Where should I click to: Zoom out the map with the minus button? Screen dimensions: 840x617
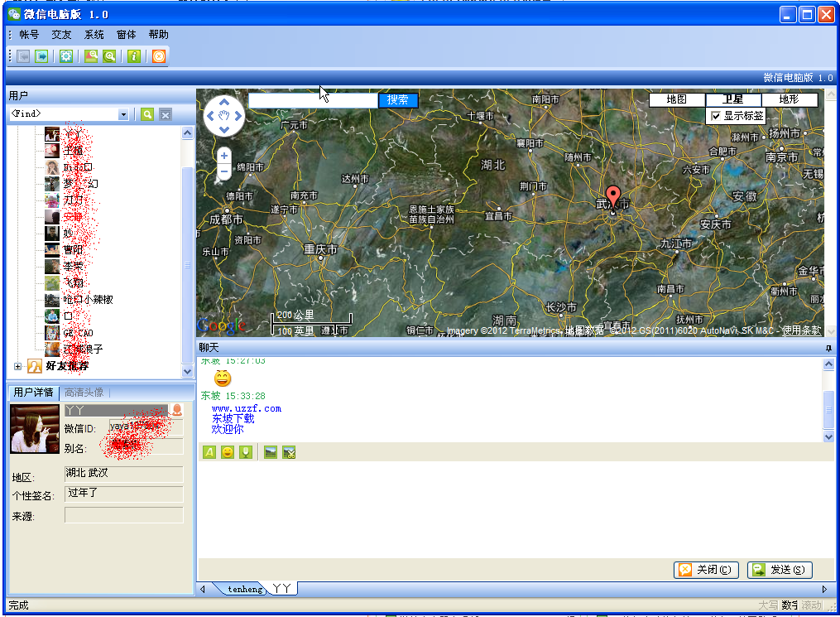[x=224, y=171]
